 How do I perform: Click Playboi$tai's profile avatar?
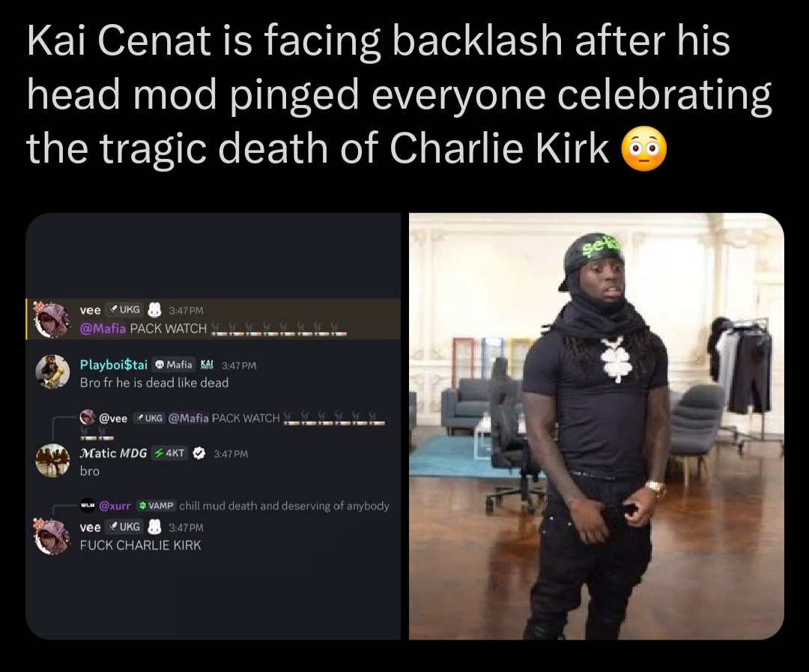point(52,372)
